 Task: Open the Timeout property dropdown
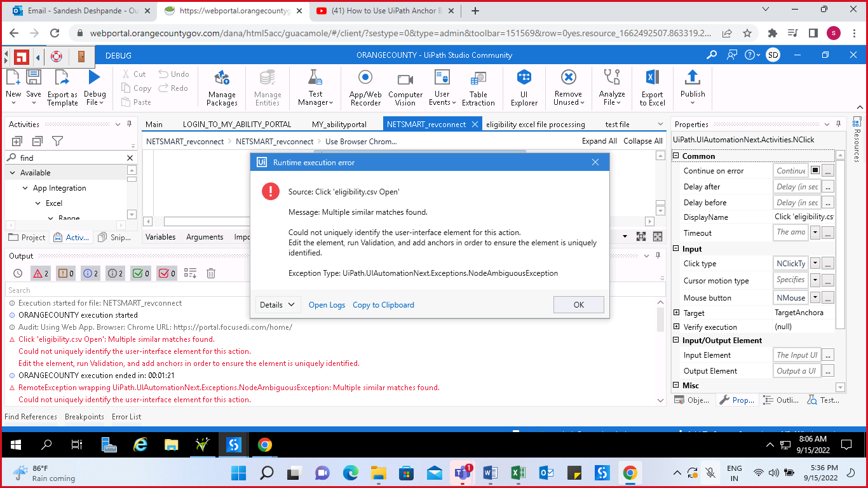815,233
